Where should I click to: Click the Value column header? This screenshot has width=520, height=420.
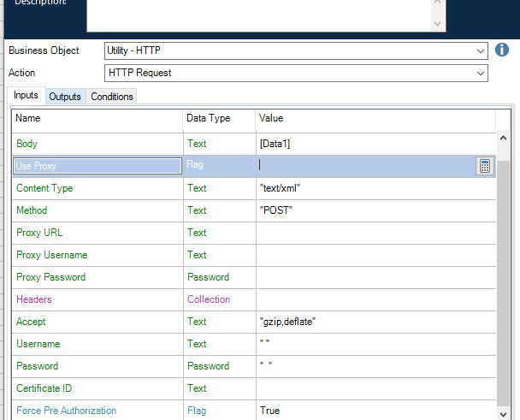tap(375, 120)
